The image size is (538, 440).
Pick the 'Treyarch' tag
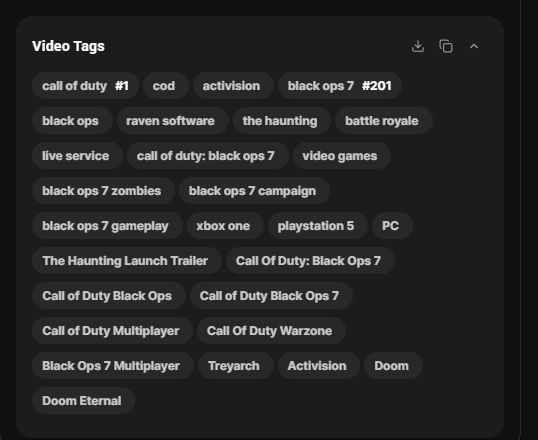coord(236,366)
